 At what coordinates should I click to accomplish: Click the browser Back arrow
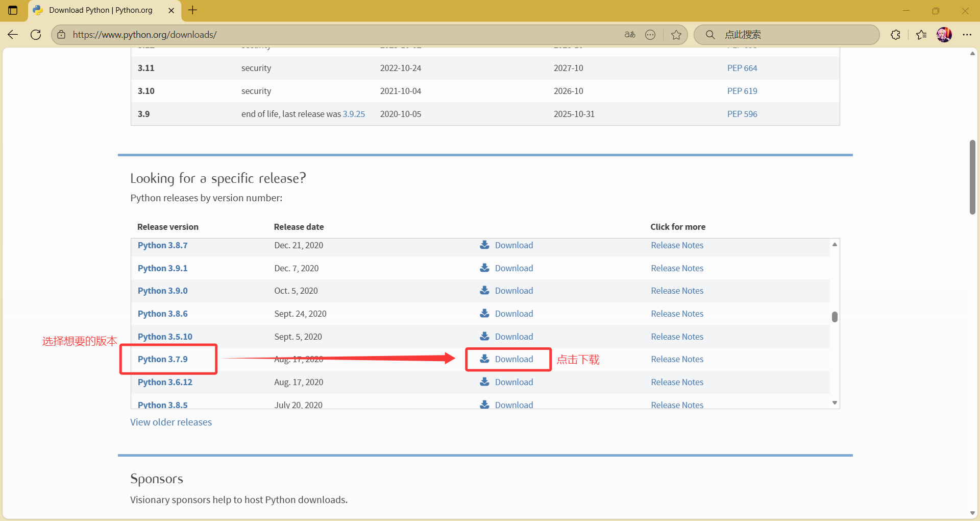point(13,35)
